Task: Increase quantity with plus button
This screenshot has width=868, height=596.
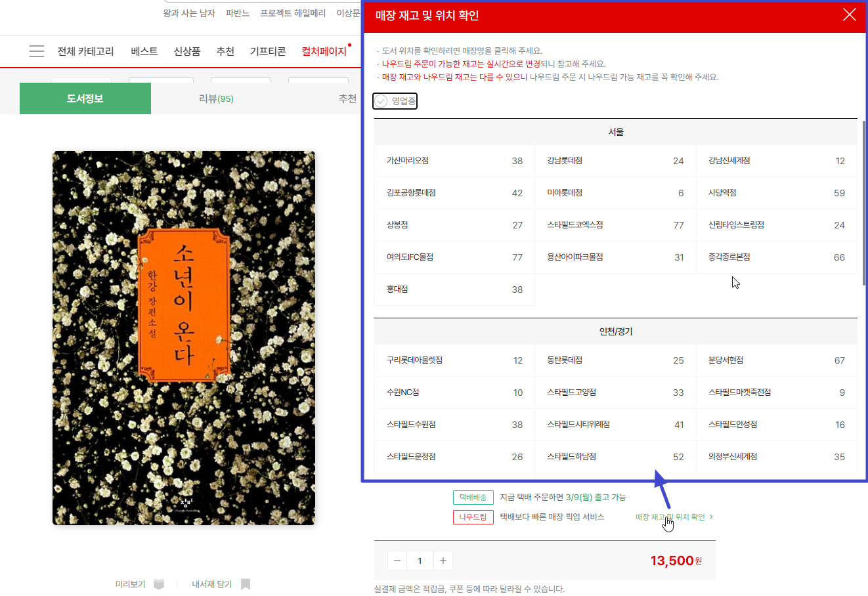Action: click(x=443, y=561)
